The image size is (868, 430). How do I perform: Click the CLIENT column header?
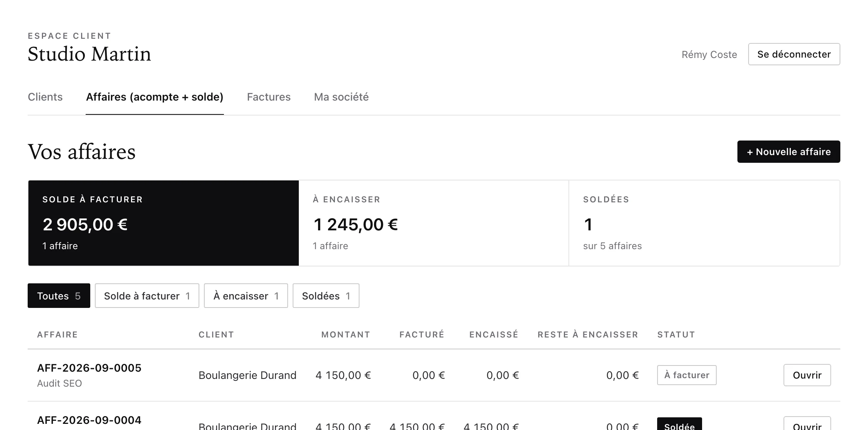[216, 334]
